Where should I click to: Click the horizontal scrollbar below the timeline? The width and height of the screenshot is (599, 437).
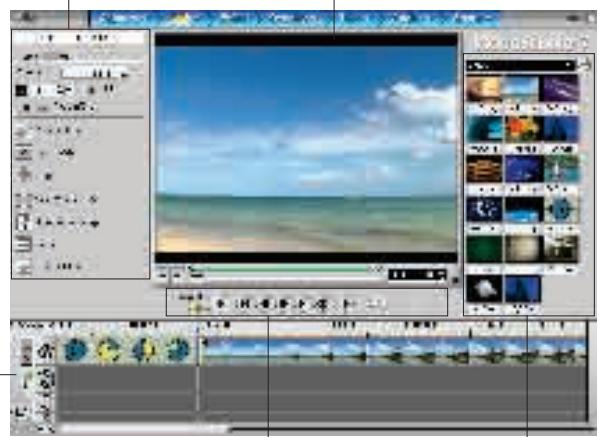click(145, 429)
